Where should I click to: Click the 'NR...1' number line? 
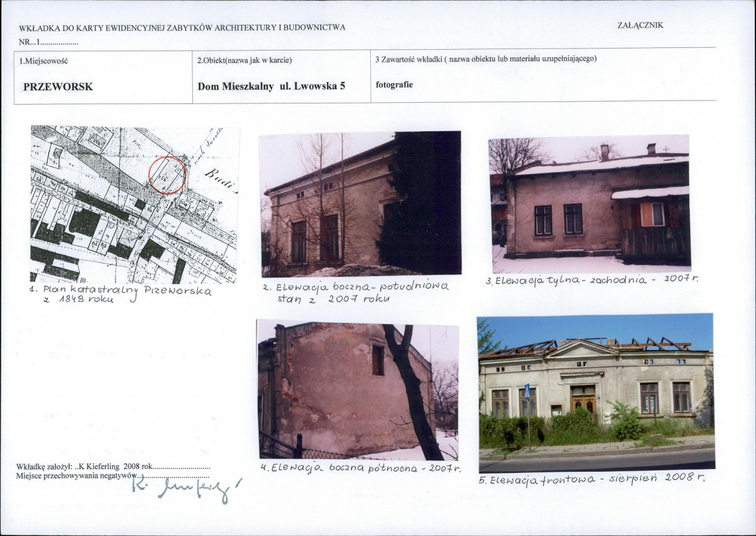point(48,42)
